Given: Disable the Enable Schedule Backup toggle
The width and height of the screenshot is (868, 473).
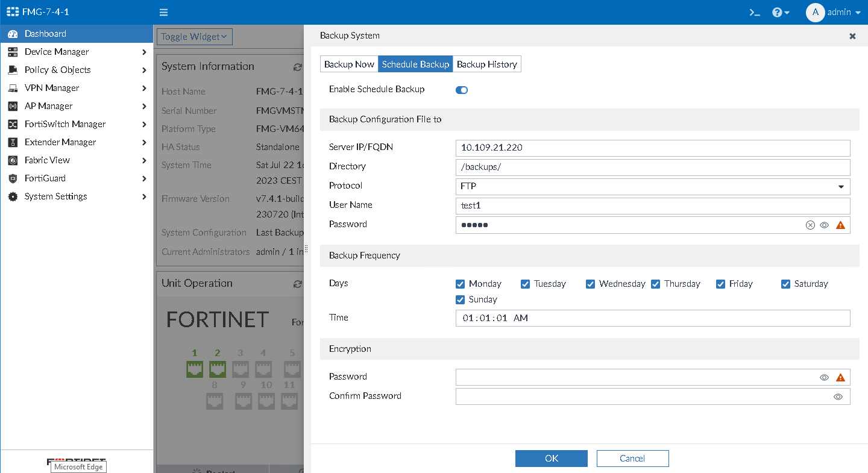Looking at the screenshot, I should tap(461, 89).
